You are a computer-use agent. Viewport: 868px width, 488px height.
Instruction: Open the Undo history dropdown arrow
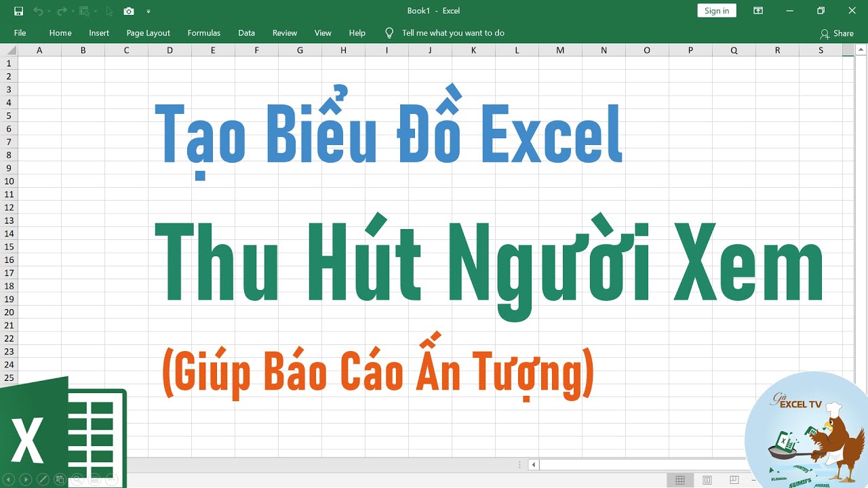(x=49, y=11)
